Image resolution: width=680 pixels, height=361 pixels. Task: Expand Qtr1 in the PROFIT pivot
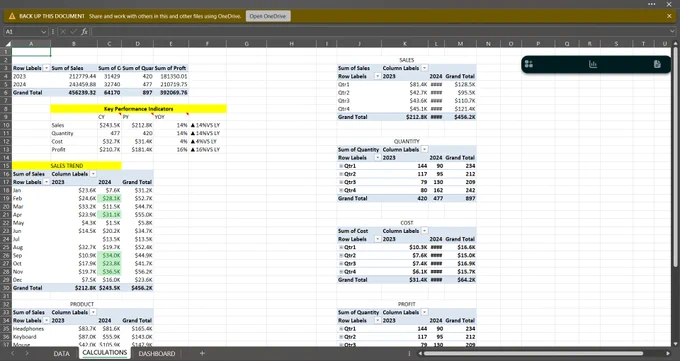tap(341, 329)
